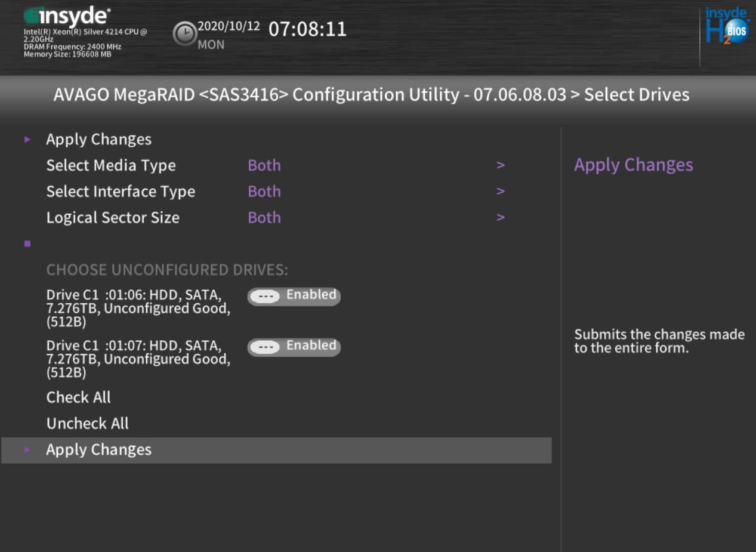Click the small purple square separator marker
Screen dimensions: 756x552
coord(27,243)
